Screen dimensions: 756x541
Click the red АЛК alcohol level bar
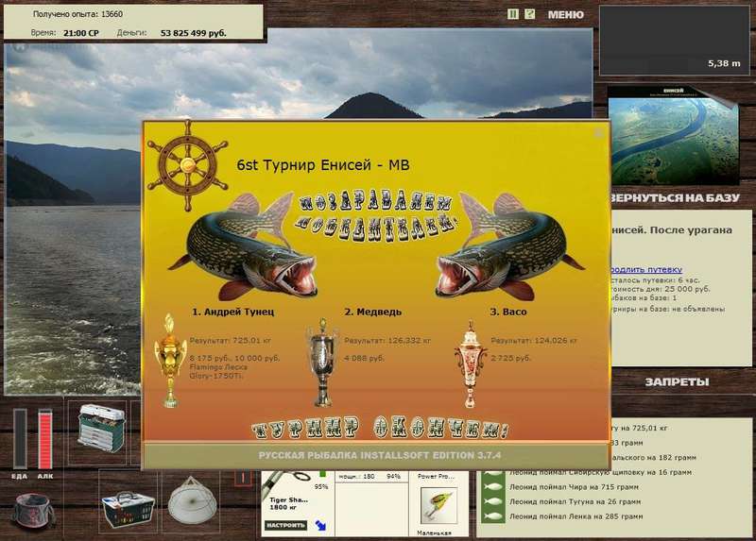pyautogui.click(x=45, y=438)
